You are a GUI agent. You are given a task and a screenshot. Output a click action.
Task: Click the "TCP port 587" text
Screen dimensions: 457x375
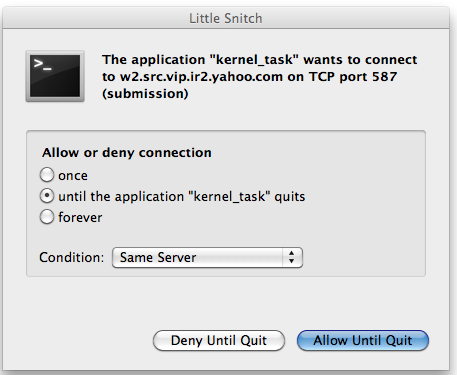(x=353, y=77)
